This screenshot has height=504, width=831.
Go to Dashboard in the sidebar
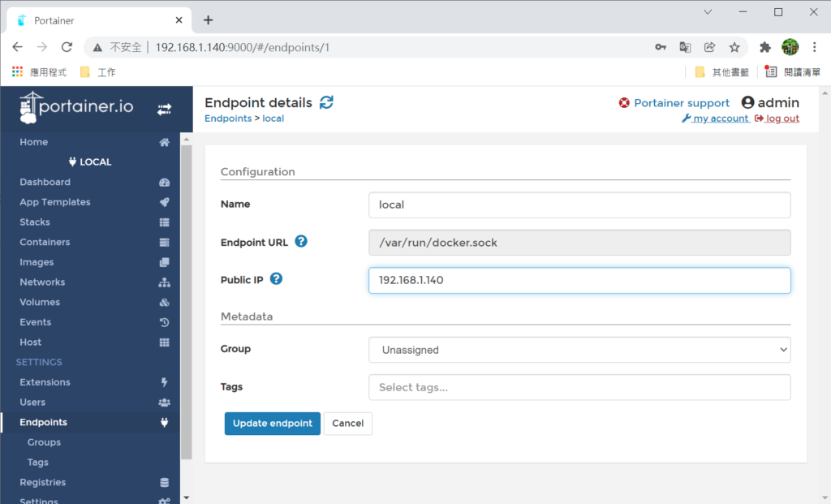(45, 183)
